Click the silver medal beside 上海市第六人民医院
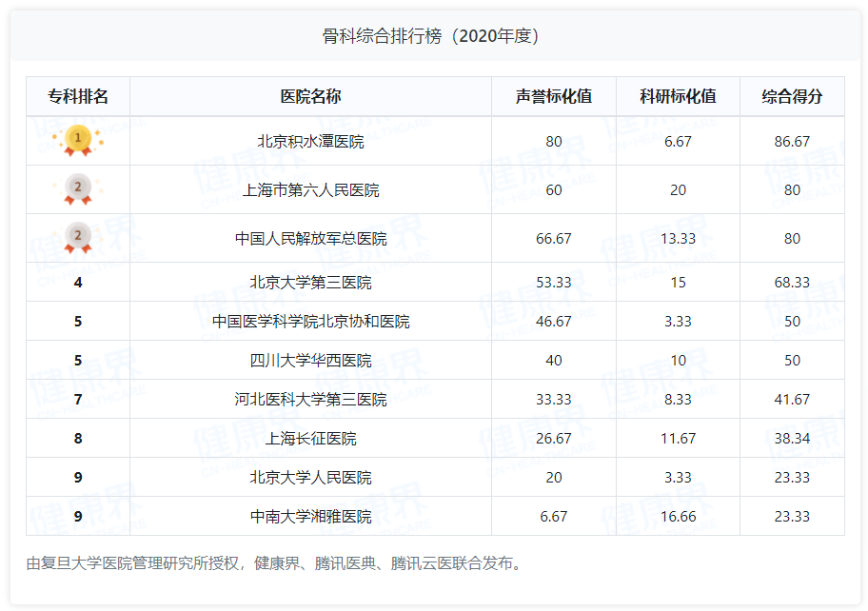Image resolution: width=868 pixels, height=611 pixels. click(79, 188)
